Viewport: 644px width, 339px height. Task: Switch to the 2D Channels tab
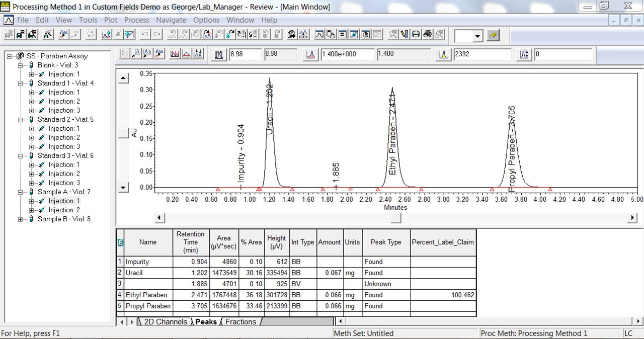point(165,322)
